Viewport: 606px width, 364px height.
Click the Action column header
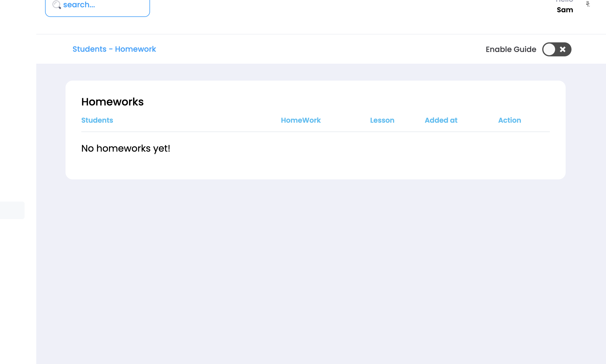point(509,120)
